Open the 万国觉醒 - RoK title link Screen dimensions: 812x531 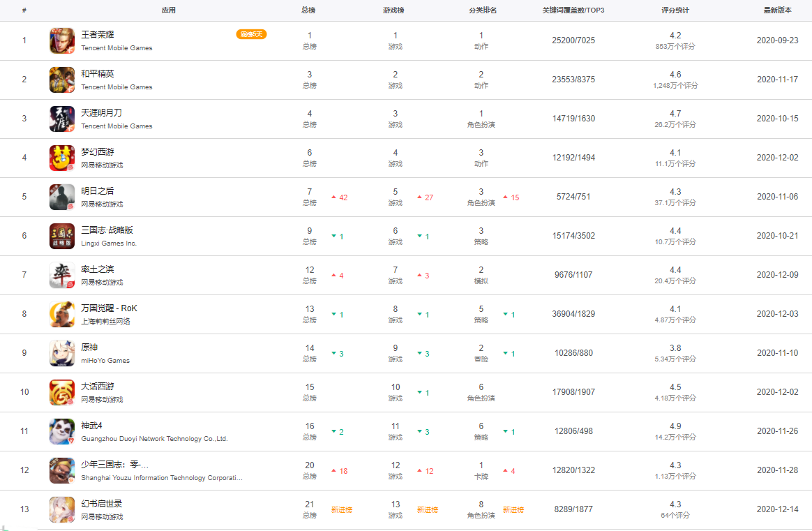click(x=110, y=308)
